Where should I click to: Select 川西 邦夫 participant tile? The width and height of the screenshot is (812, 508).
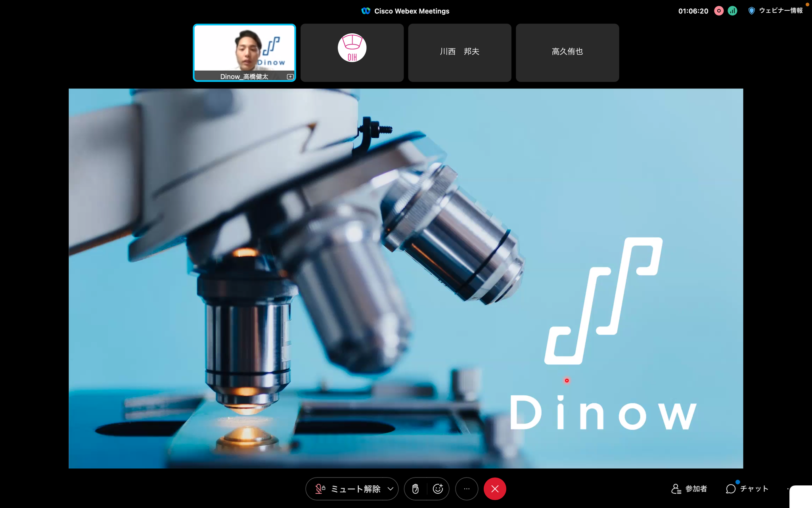460,52
